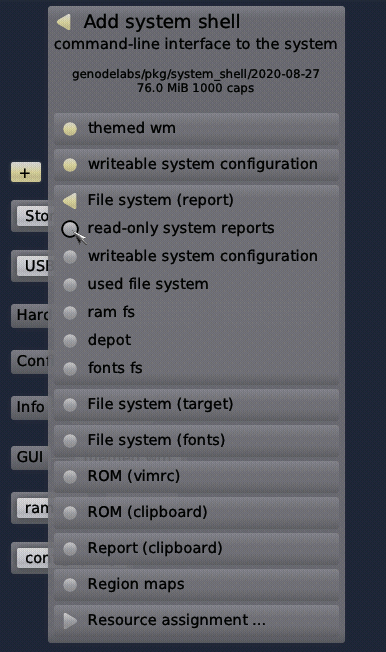
Task: Click the Report (clipboard) entry
Action: point(196,548)
